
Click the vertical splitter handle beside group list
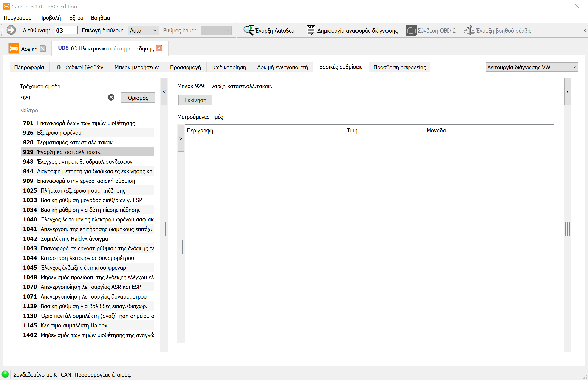click(x=164, y=229)
